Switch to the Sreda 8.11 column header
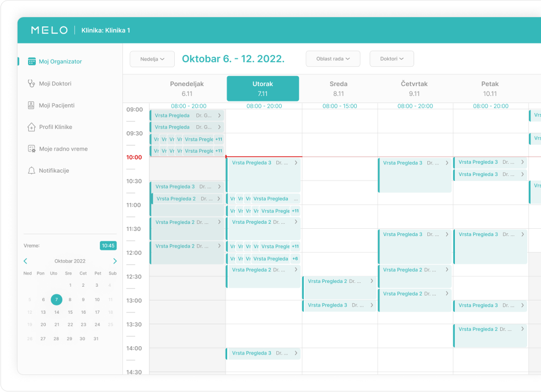The image size is (541, 392). [339, 89]
